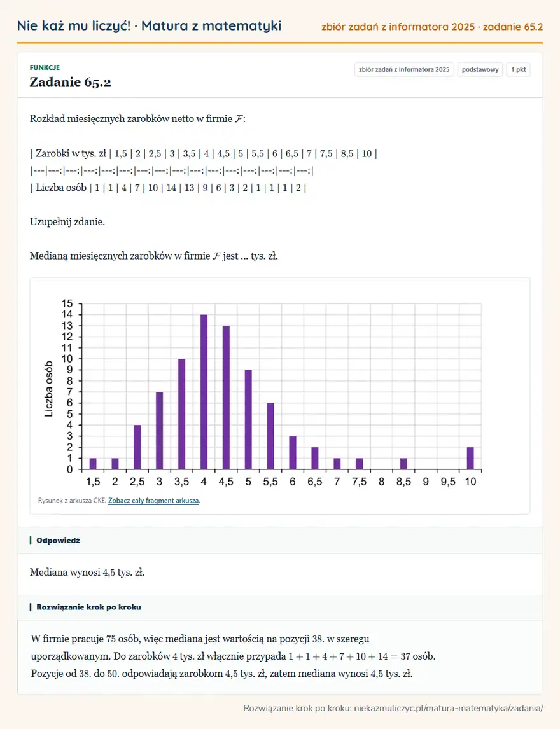Click the chart bar above 1,5
Viewport: 560px width, 729px height.
[93, 464]
